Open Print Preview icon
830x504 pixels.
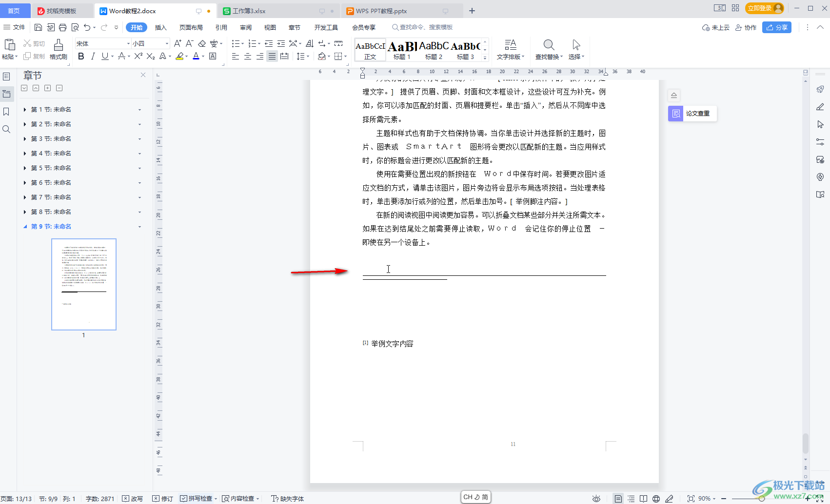point(75,27)
